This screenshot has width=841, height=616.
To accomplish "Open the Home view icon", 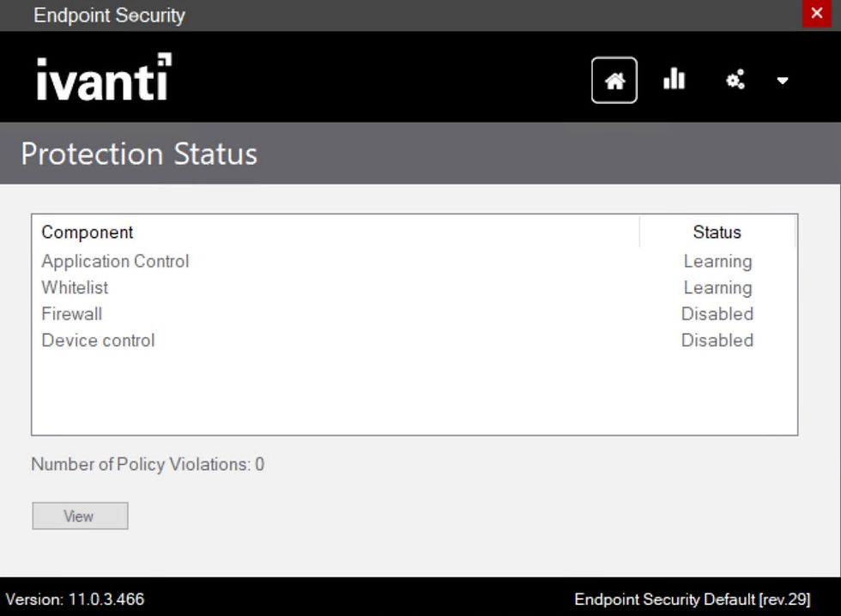I will coord(614,81).
